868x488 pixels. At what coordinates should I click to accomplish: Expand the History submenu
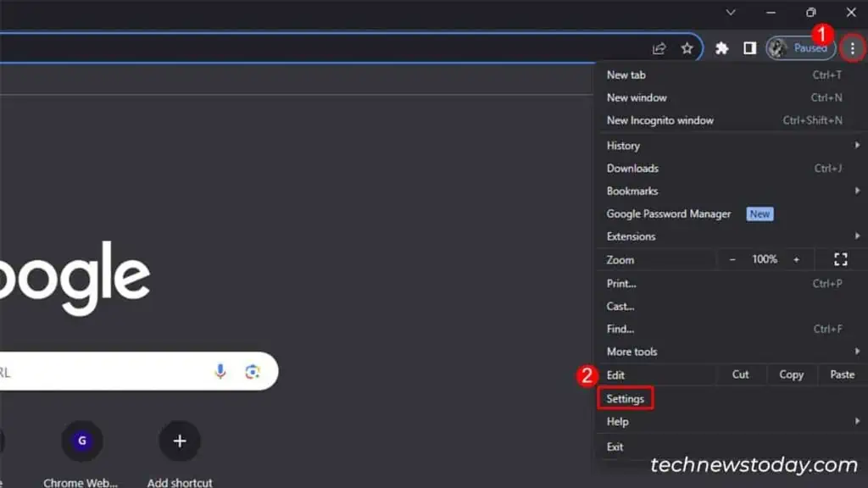click(623, 145)
